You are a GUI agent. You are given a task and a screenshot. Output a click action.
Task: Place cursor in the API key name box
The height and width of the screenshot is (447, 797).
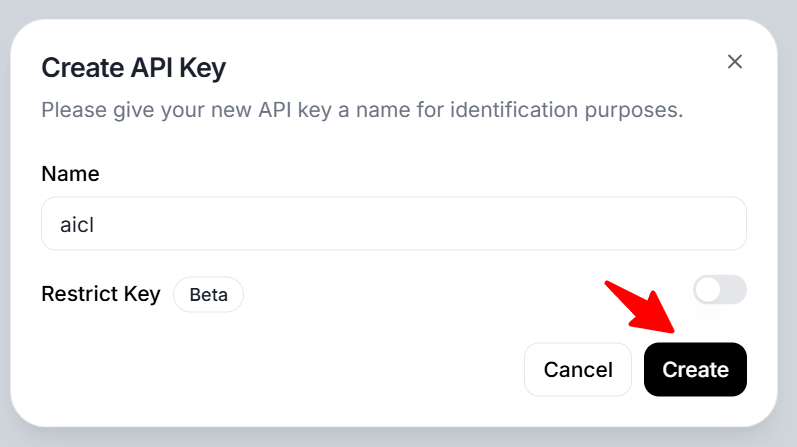[x=394, y=224]
